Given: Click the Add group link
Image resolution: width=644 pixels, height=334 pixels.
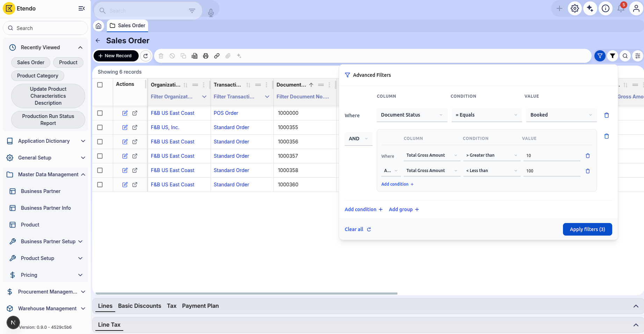Looking at the screenshot, I should point(404,209).
